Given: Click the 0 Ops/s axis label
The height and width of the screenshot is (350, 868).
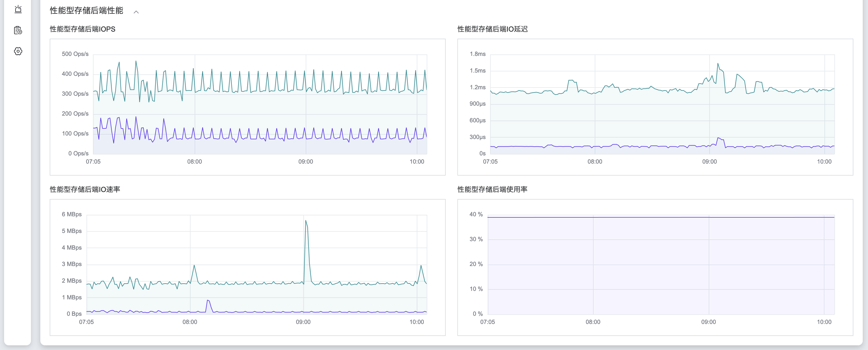Looking at the screenshot, I should [78, 154].
